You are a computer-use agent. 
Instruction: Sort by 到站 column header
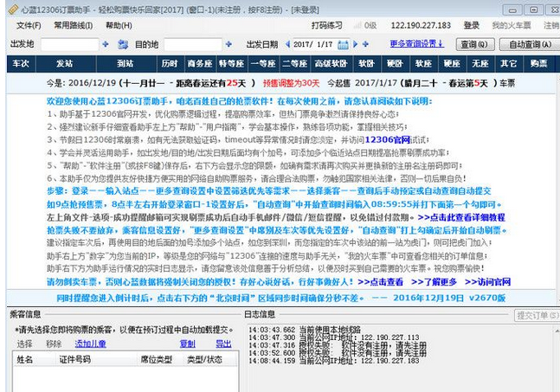(126, 64)
